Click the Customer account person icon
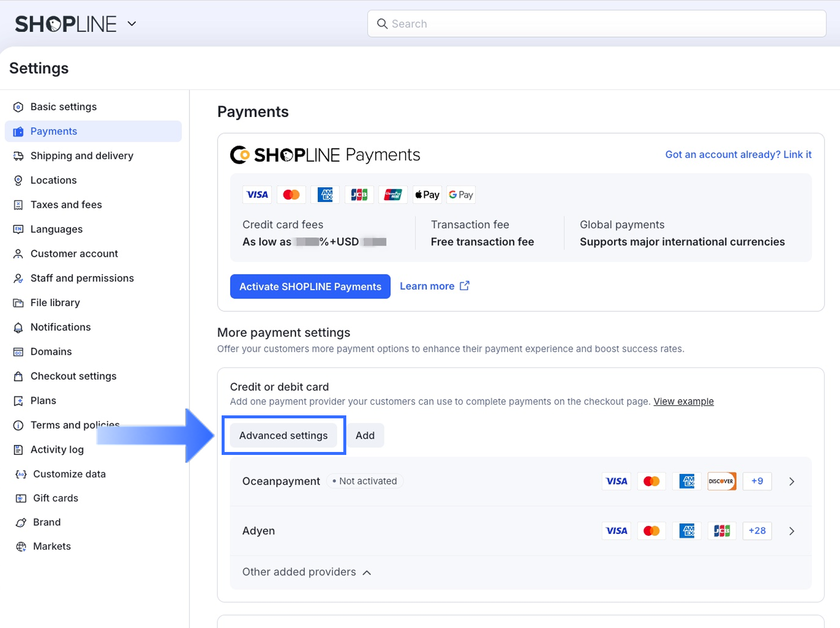840x628 pixels. pos(18,254)
